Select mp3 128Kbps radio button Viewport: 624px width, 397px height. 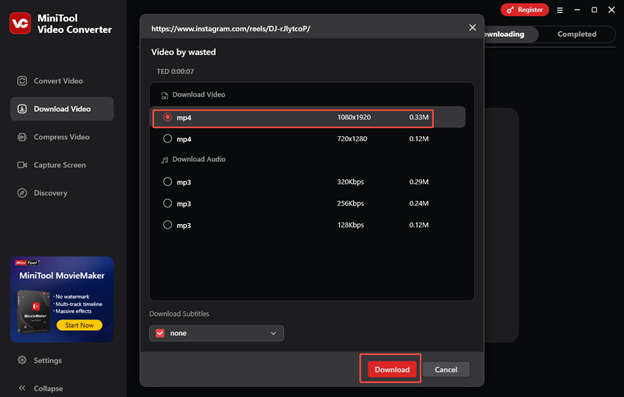coord(168,225)
